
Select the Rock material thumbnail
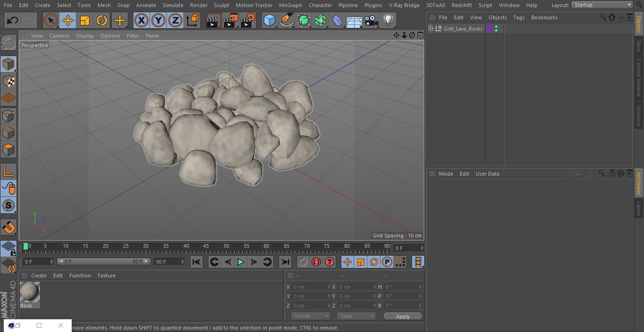(x=30, y=292)
